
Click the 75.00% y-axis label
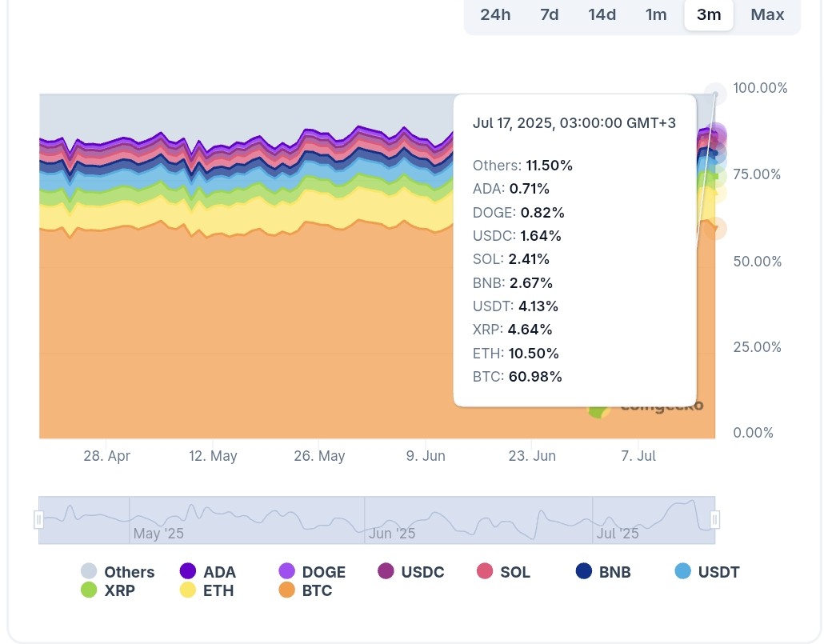click(757, 174)
